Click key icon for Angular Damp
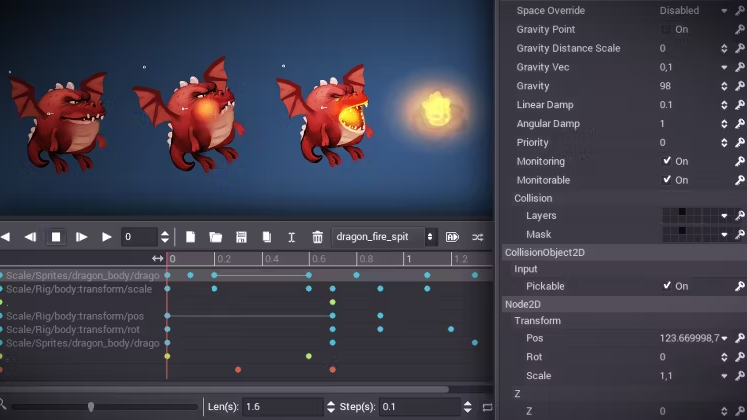747x420 pixels. click(x=740, y=124)
